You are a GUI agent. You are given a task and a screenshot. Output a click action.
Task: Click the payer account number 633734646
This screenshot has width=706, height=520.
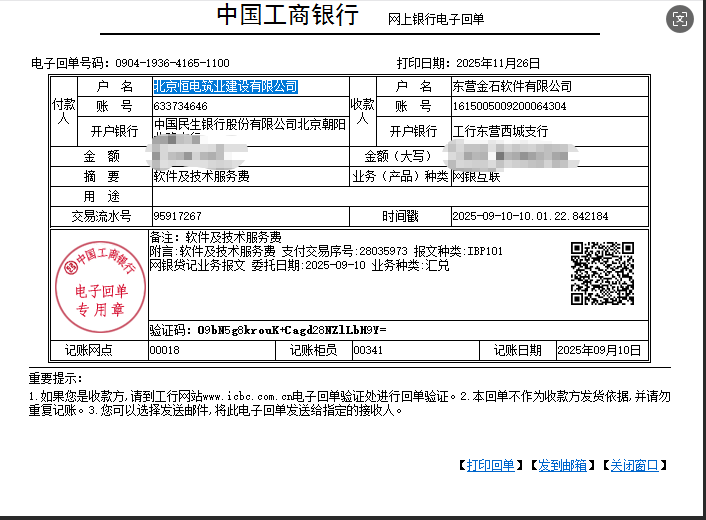click(181, 106)
